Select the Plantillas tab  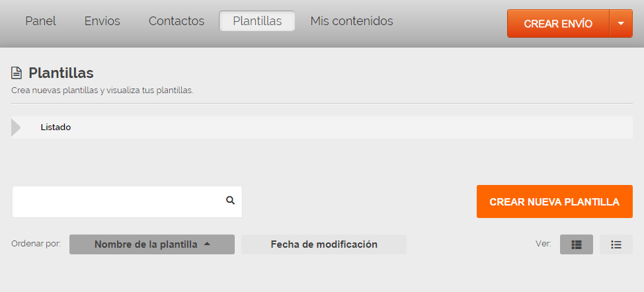[x=257, y=21]
